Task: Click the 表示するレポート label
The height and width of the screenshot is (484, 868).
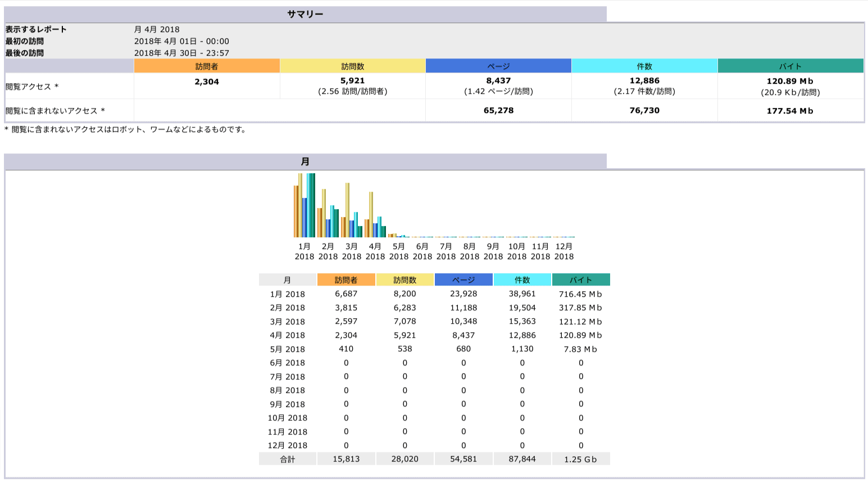Action: click(x=36, y=29)
